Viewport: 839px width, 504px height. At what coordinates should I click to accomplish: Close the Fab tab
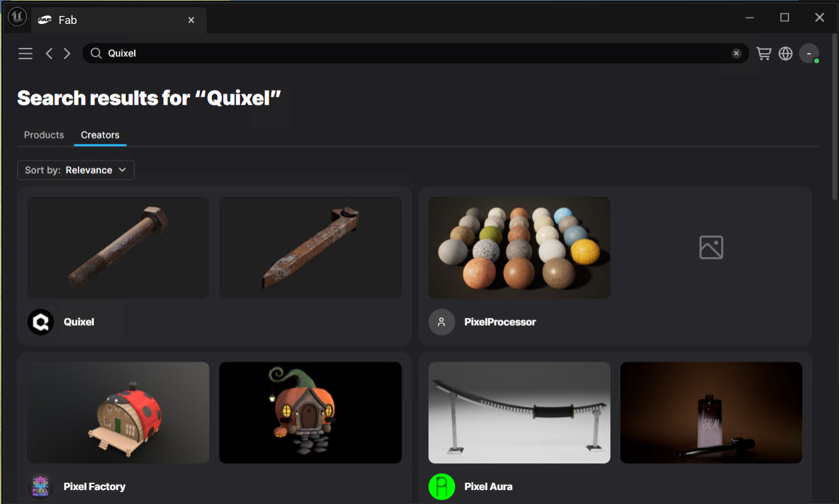click(191, 20)
